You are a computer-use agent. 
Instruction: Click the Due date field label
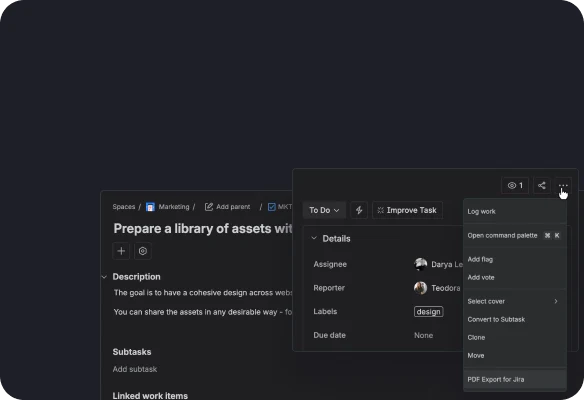pyautogui.click(x=330, y=335)
